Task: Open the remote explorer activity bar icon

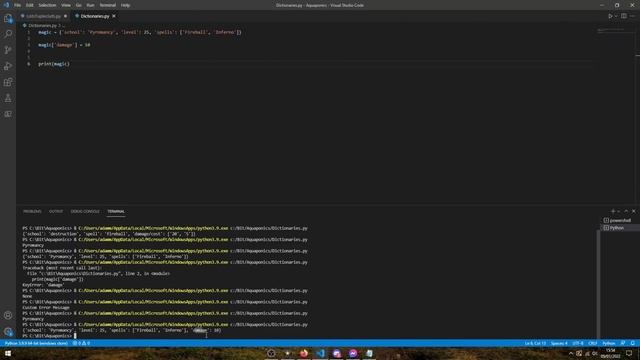Action: [x=8, y=114]
